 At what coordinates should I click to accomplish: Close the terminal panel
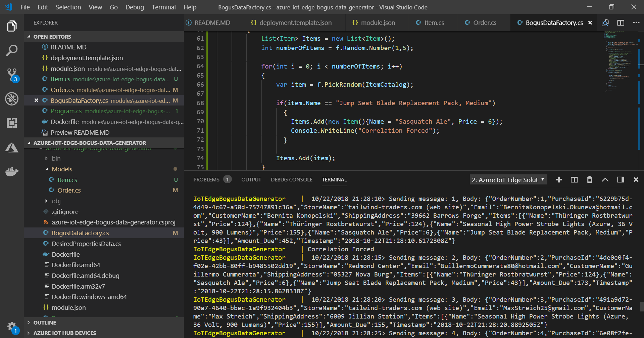point(636,180)
